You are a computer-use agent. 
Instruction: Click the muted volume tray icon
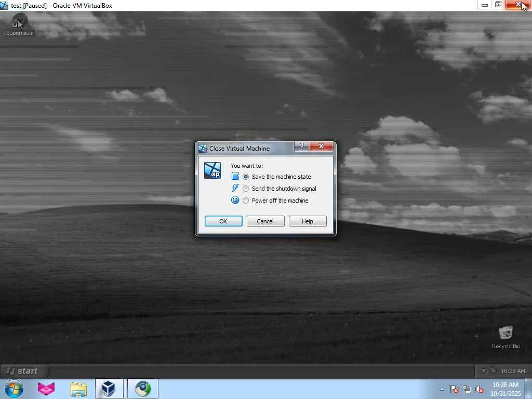click(x=480, y=390)
